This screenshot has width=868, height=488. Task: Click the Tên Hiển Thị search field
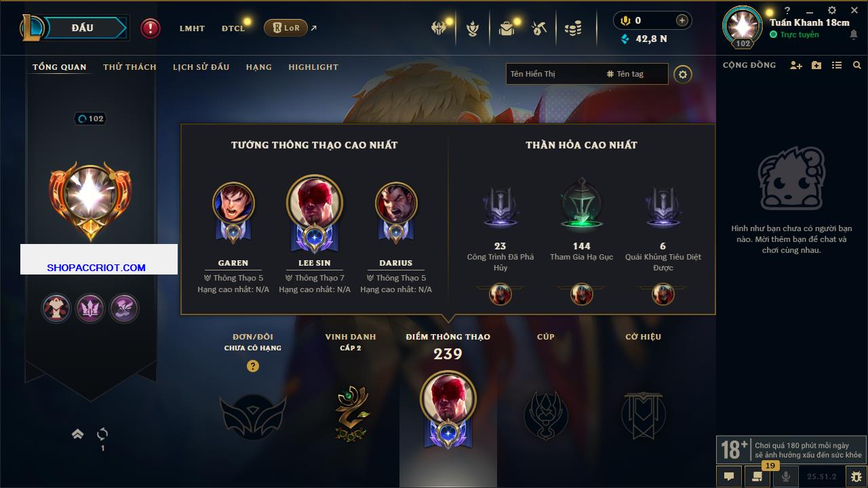tap(553, 74)
